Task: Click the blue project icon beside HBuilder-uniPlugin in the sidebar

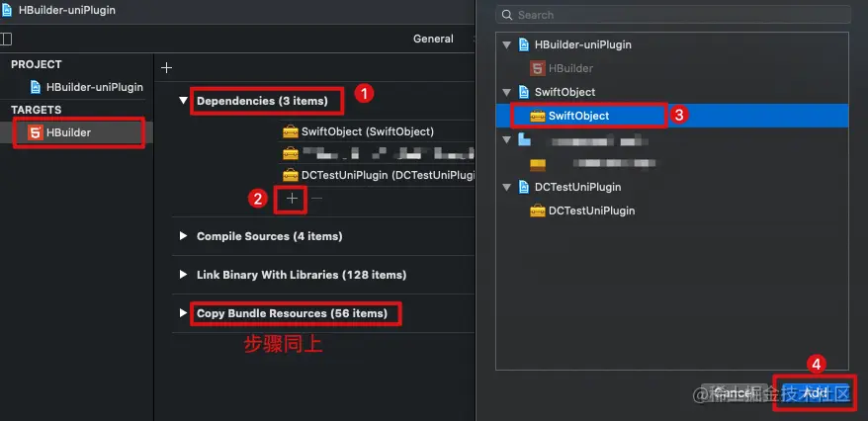Action: tap(36, 87)
